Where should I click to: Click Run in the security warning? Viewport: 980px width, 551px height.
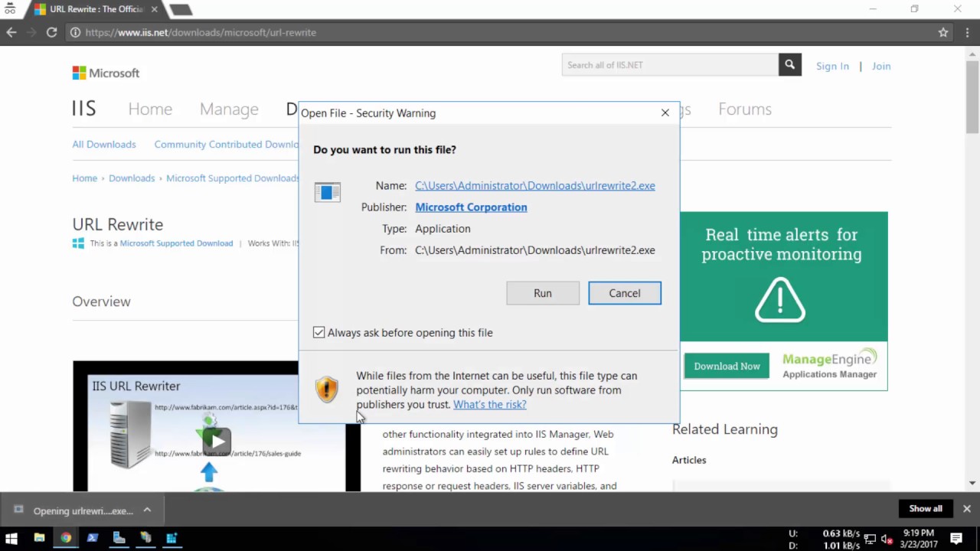pos(543,293)
